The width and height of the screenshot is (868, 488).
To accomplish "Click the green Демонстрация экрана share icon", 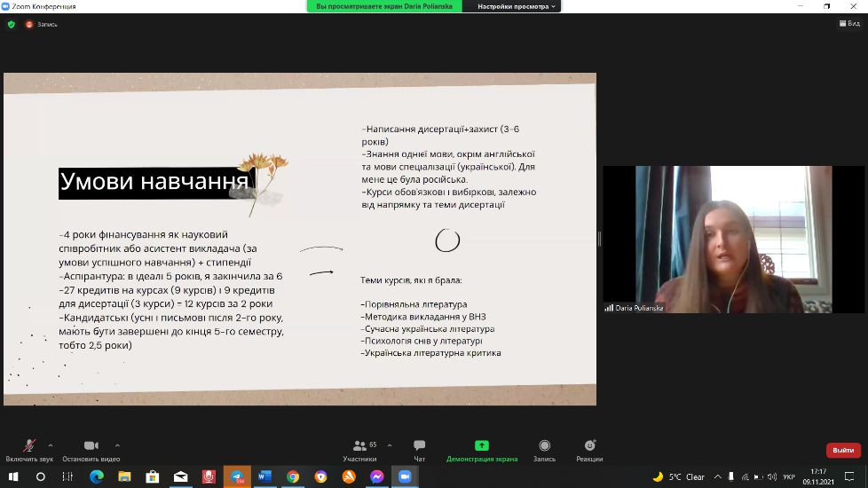I will (x=482, y=445).
